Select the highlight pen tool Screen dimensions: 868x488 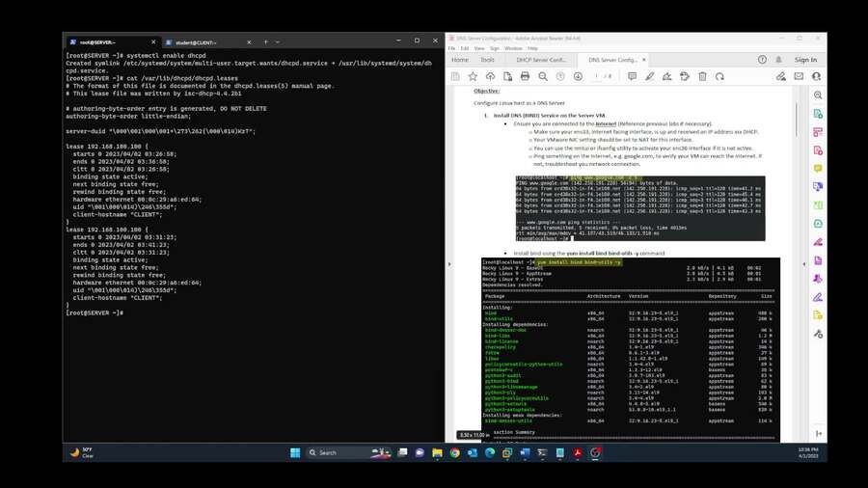point(648,76)
